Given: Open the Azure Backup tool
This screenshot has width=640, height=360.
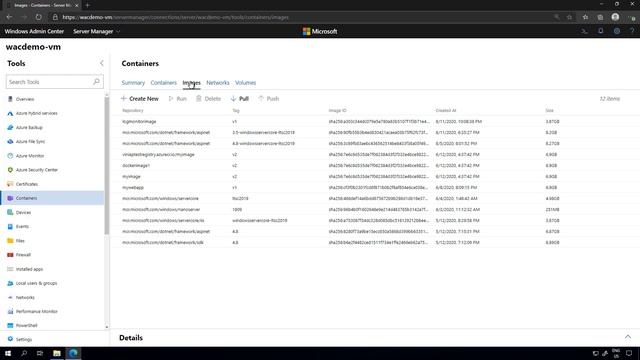Looking at the screenshot, I should 29,127.
